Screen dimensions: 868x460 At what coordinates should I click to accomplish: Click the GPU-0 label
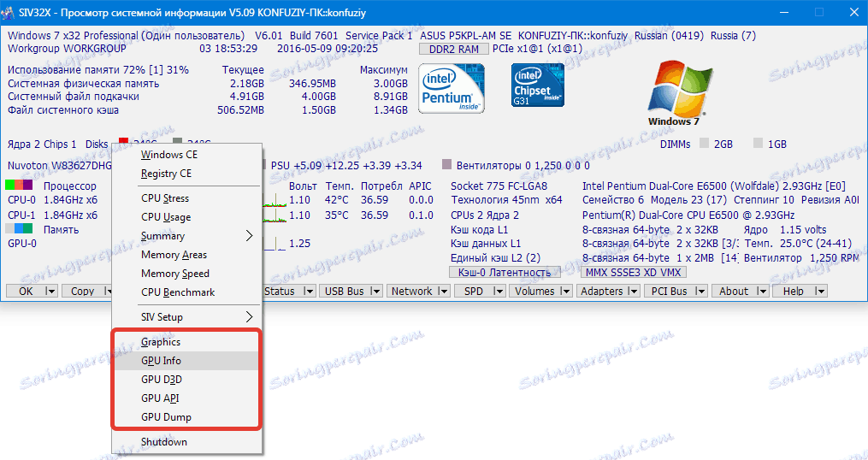(x=21, y=243)
